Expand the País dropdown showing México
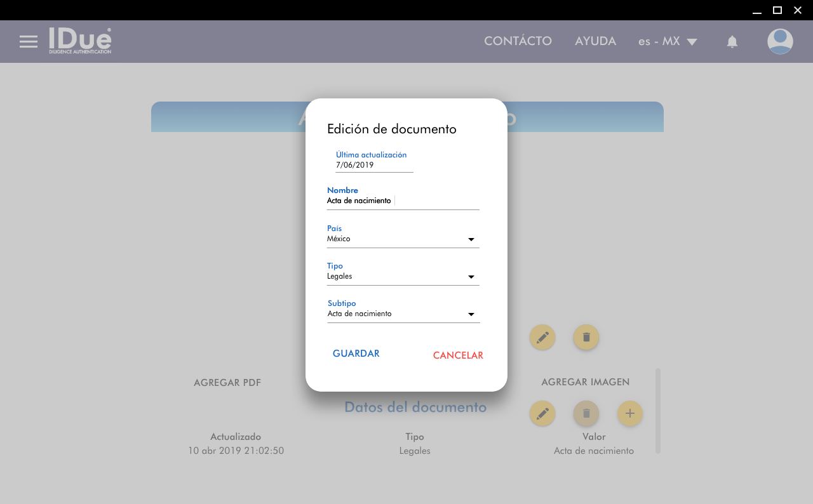813x504 pixels. 403,239
